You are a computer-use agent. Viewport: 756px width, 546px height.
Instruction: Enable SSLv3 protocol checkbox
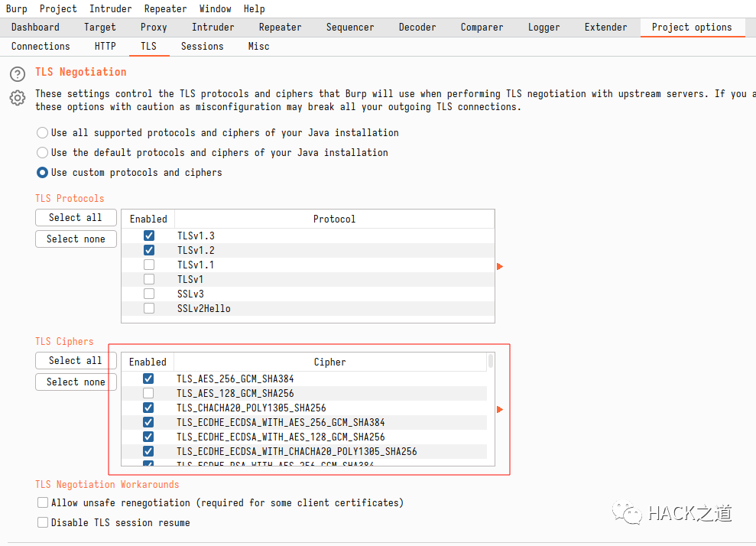(x=149, y=293)
